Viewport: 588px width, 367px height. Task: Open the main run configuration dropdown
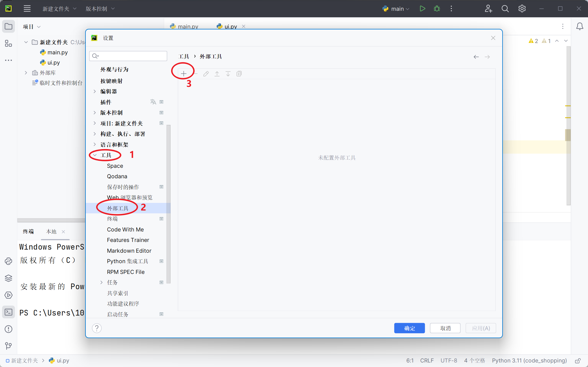point(396,8)
